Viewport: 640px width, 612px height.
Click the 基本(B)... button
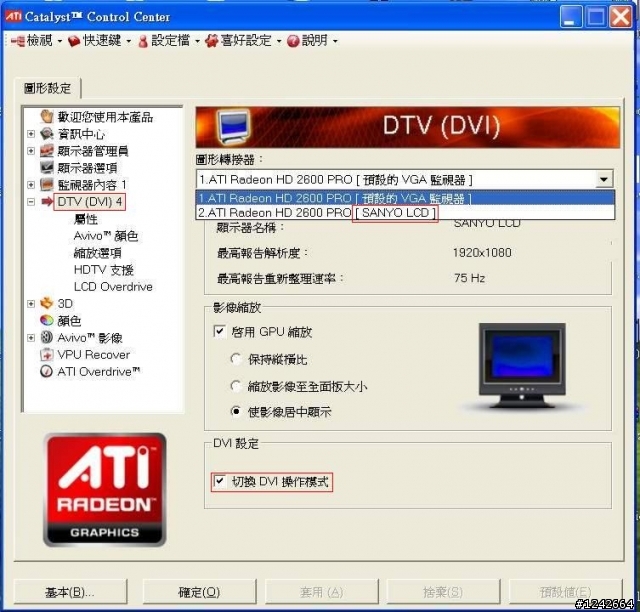(70, 592)
